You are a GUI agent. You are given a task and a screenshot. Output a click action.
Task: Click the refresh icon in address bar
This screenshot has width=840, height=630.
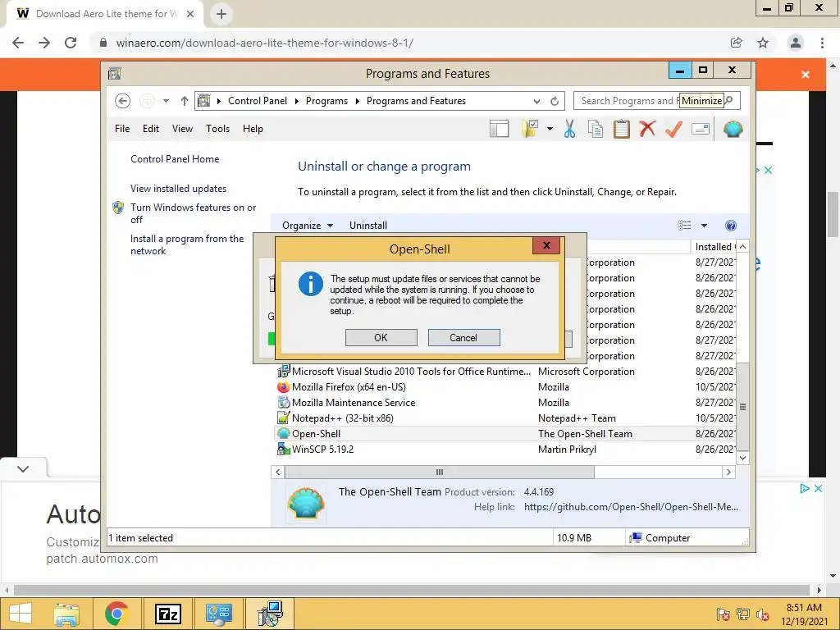click(x=555, y=101)
